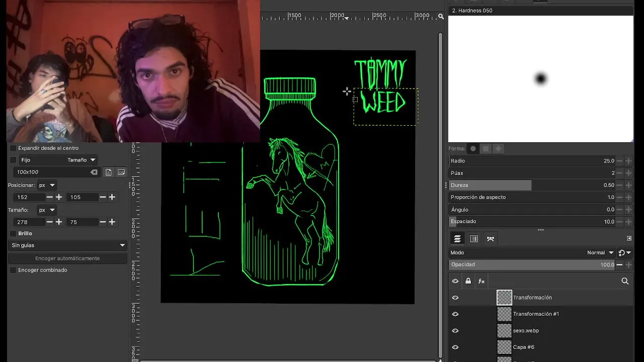Hide the sexo.webp layer

pyautogui.click(x=455, y=331)
